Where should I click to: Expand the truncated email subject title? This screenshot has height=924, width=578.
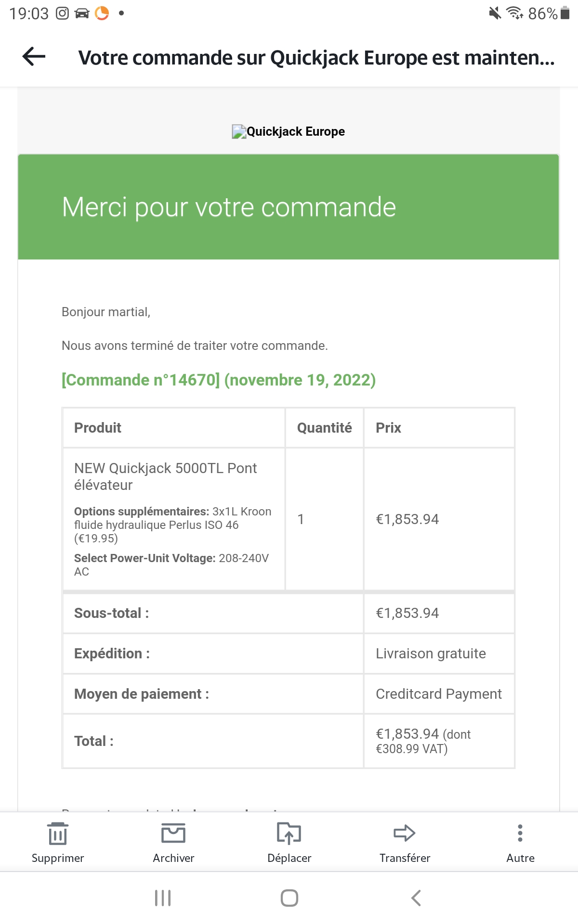point(316,57)
